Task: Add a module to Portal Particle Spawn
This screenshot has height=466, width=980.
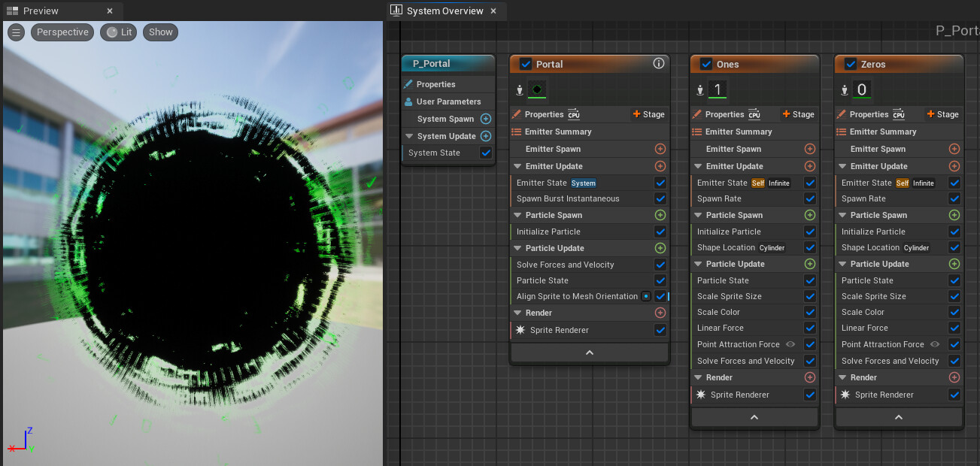Action: (x=660, y=215)
